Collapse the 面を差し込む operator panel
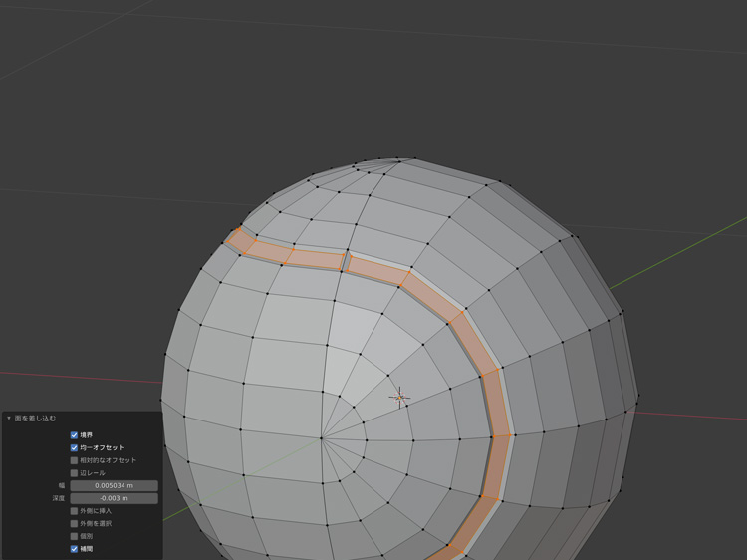Image resolution: width=747 pixels, height=560 pixels. coord(9,419)
